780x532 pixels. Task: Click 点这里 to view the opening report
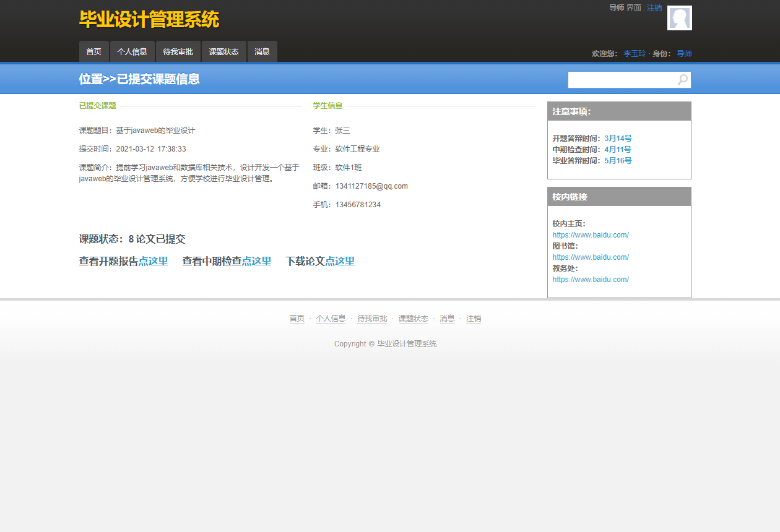(x=152, y=260)
